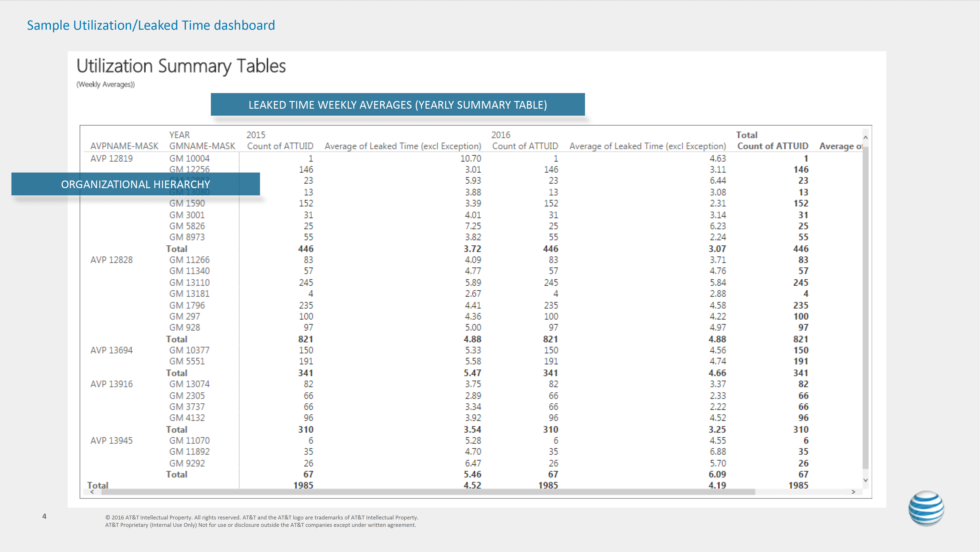980x552 pixels.
Task: Select the GM 13110 row
Action: point(189,282)
